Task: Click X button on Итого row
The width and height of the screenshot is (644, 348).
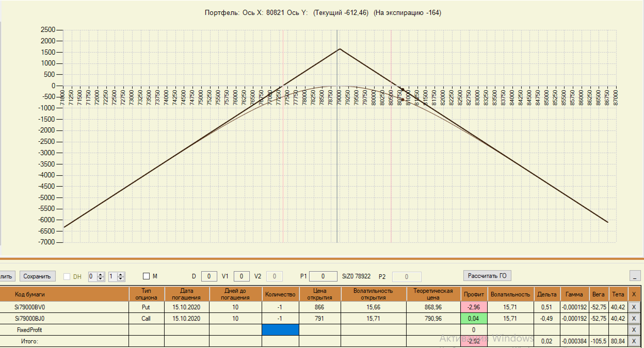Action: [634, 341]
